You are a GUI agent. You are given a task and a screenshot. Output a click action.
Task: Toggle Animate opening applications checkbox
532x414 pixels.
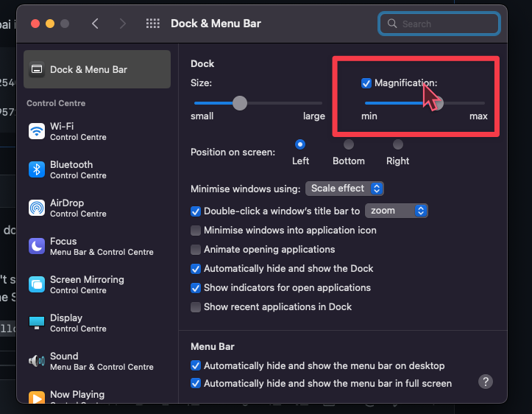click(196, 250)
